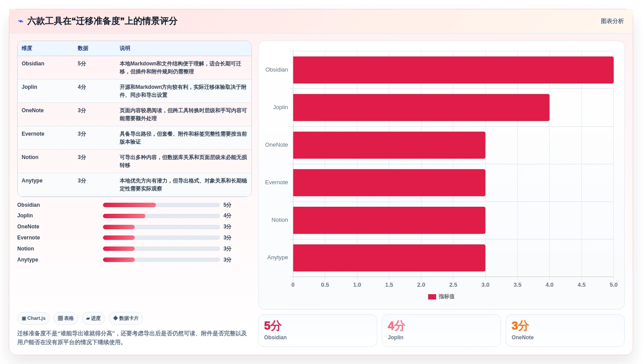Image resolution: width=642 pixels, height=364 pixels.
Task: Click the blue lightning icon beside the title
Action: 20,21
